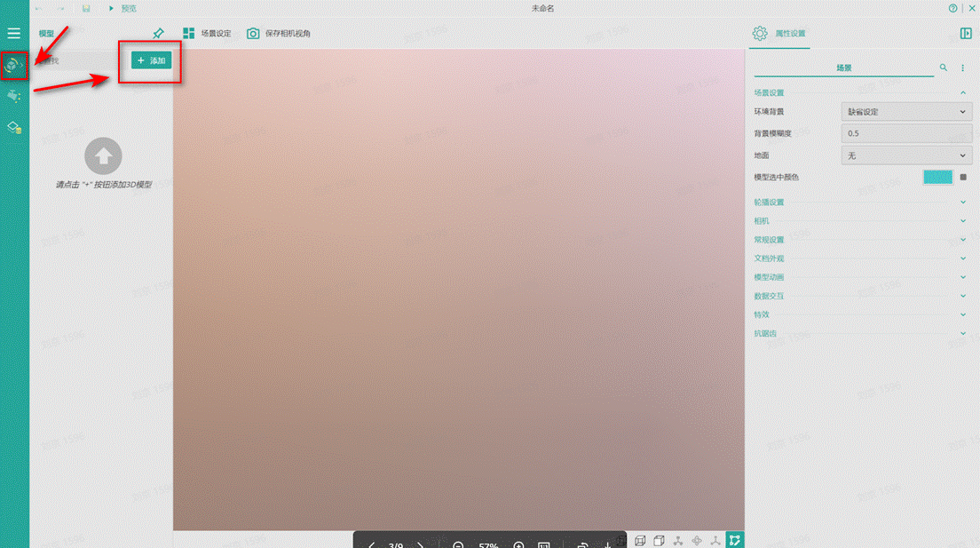The width and height of the screenshot is (980, 548).
Task: Click small gray square beside color swatch
Action: (963, 177)
